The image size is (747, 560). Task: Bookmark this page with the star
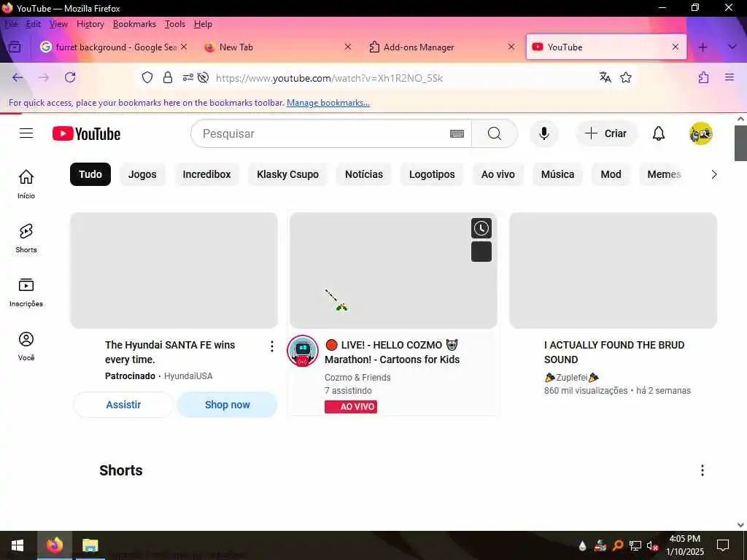point(626,77)
